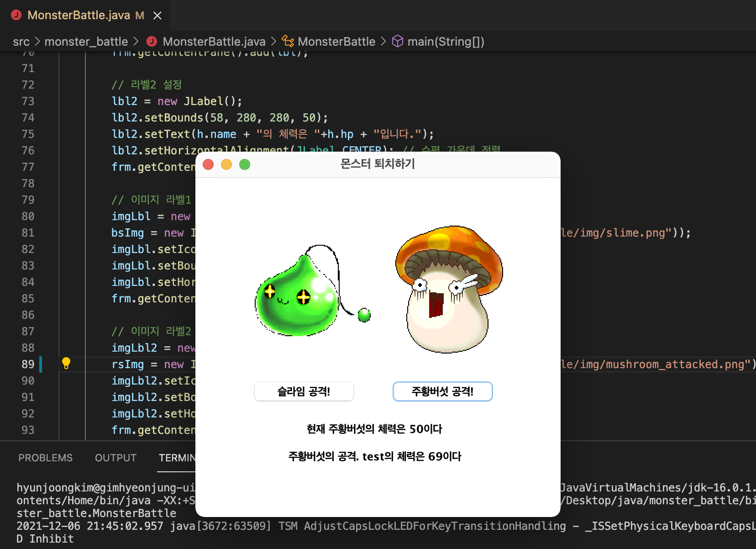Click the monster_battle breadcrumb folder

pyautogui.click(x=86, y=42)
